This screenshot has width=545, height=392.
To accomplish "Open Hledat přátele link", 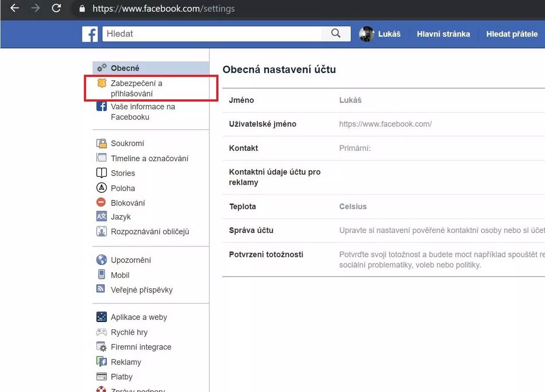I will (x=512, y=34).
